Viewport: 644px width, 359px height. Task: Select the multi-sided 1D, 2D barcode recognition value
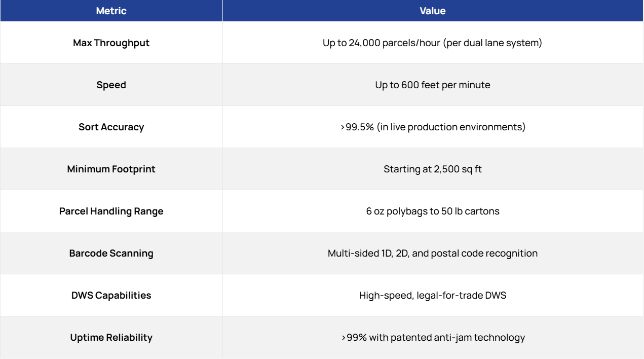(432, 254)
